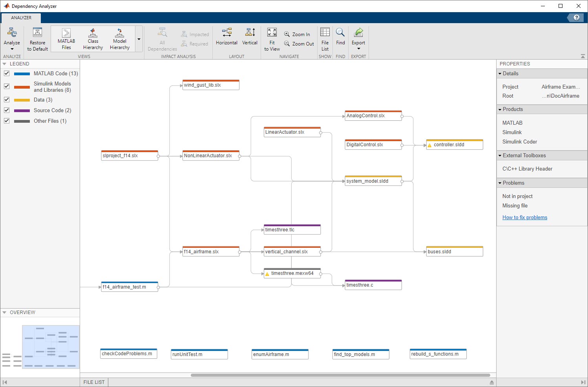Switch to Class Hierarchy view
The height and width of the screenshot is (387, 588).
pyautogui.click(x=93, y=38)
